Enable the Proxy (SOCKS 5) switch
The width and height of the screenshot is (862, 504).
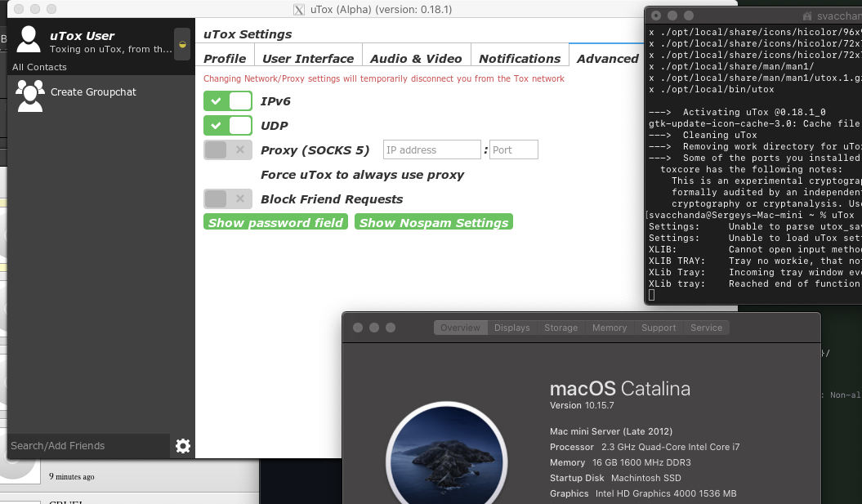228,149
